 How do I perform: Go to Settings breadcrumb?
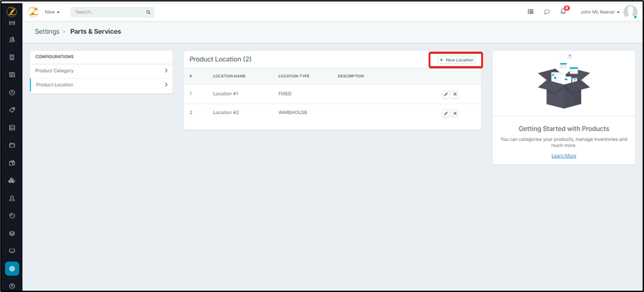47,31
